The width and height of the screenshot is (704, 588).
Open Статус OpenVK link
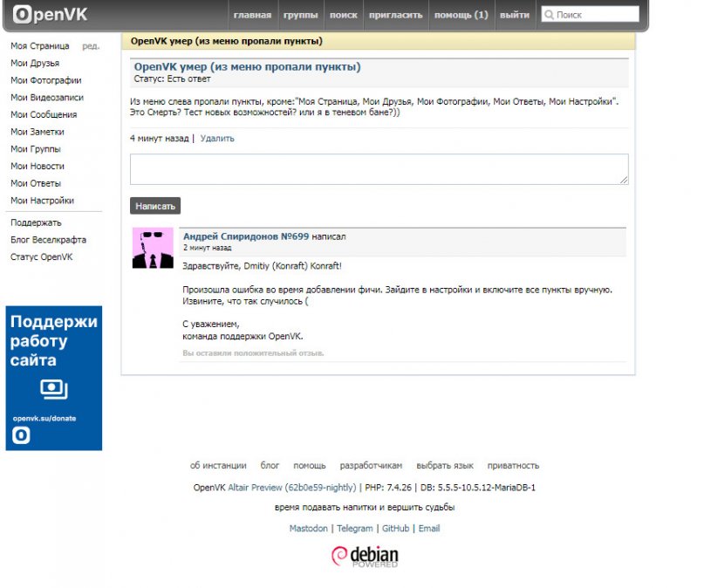click(41, 256)
